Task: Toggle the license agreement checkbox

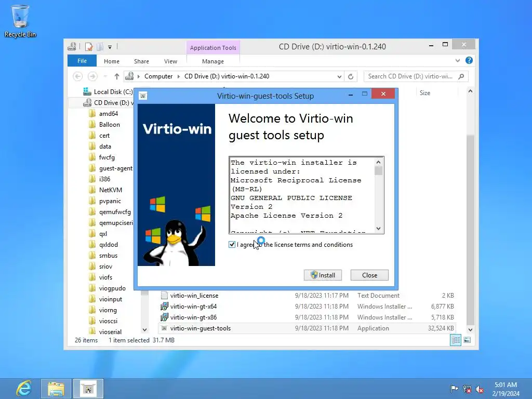Action: pyautogui.click(x=232, y=245)
